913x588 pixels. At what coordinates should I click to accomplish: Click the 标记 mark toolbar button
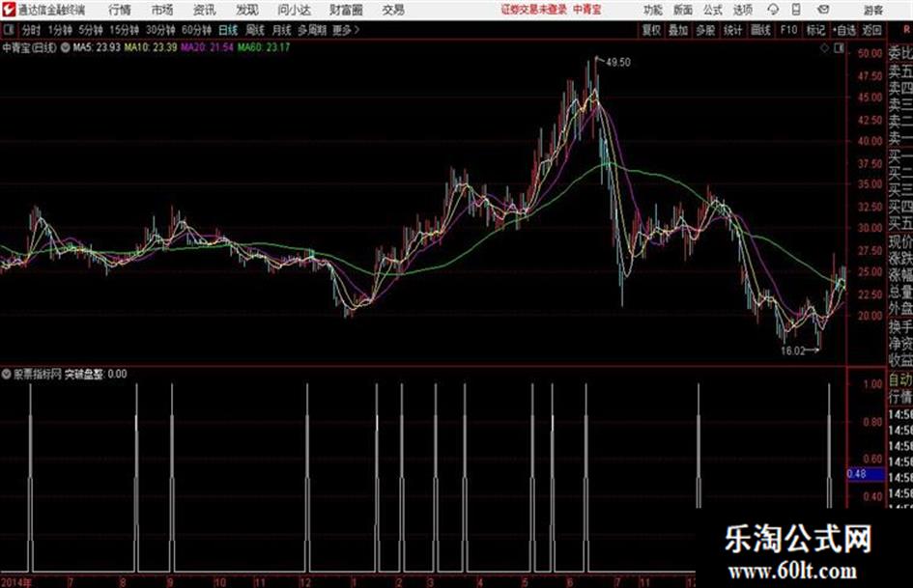point(815,30)
